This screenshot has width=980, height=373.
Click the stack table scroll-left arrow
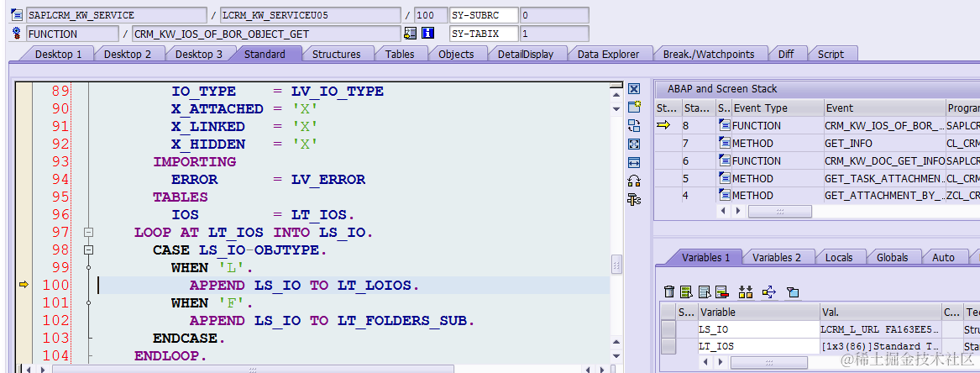pos(722,211)
